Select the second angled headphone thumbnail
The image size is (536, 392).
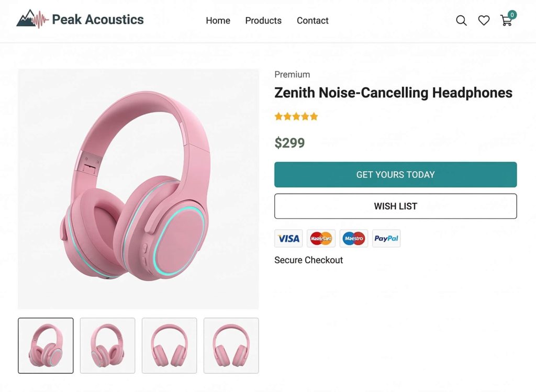pyautogui.click(x=107, y=346)
